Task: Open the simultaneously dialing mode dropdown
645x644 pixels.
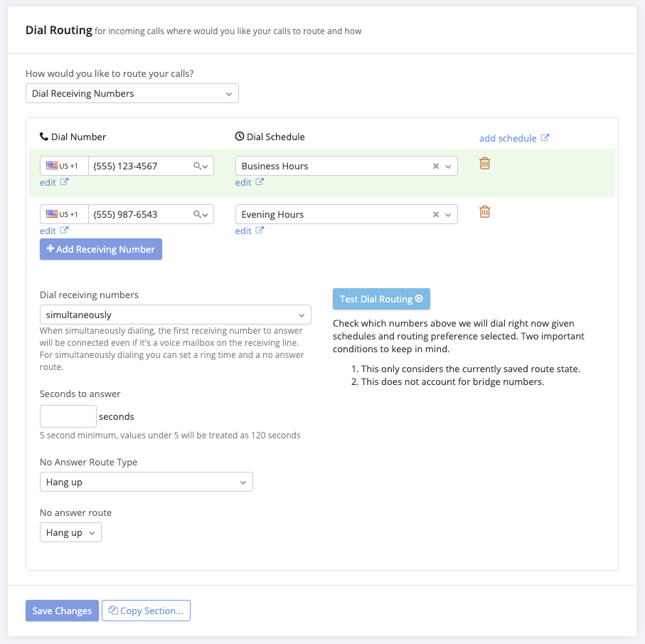Action: tap(176, 314)
